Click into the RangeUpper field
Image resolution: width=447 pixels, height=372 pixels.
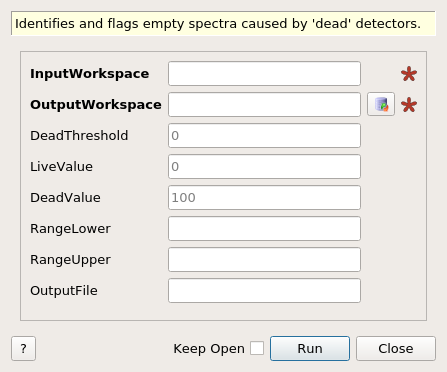[264, 260]
